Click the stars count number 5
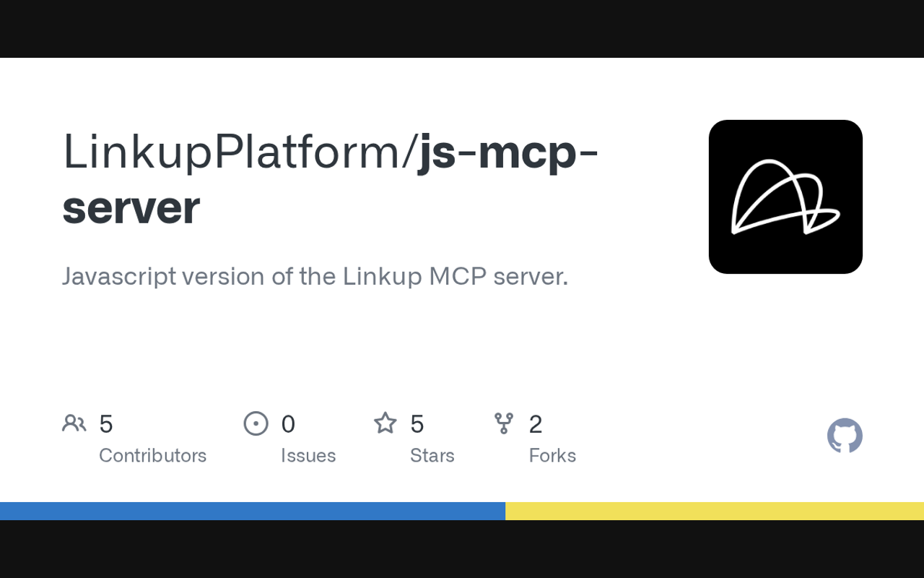Viewport: 924px width, 578px height. point(417,424)
